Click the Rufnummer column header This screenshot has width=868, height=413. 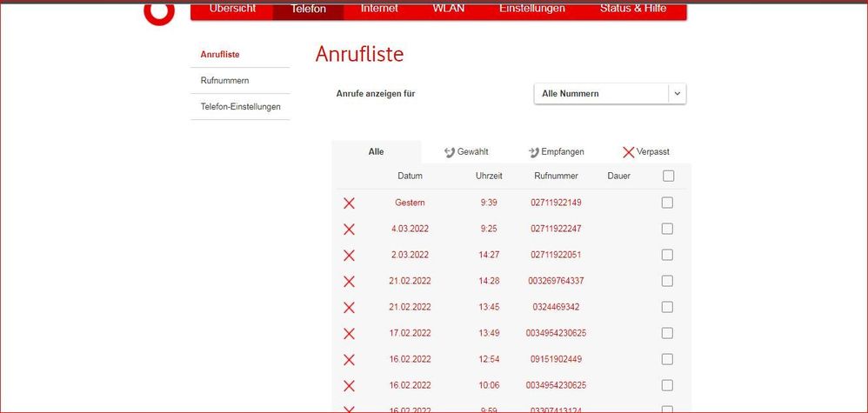[x=556, y=176]
